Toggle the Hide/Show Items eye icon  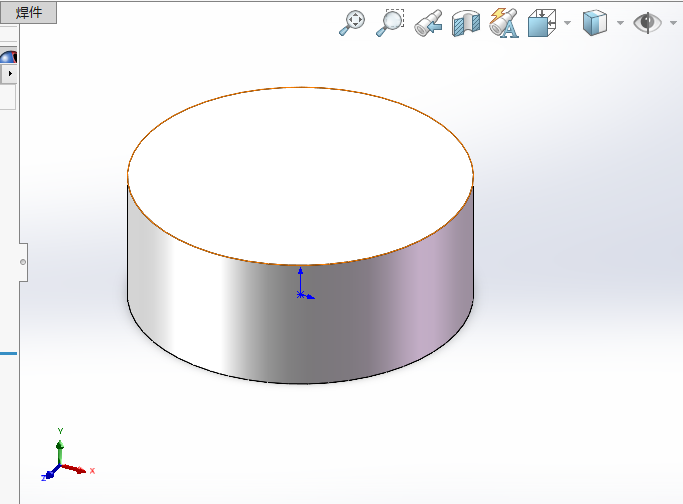tap(647, 23)
